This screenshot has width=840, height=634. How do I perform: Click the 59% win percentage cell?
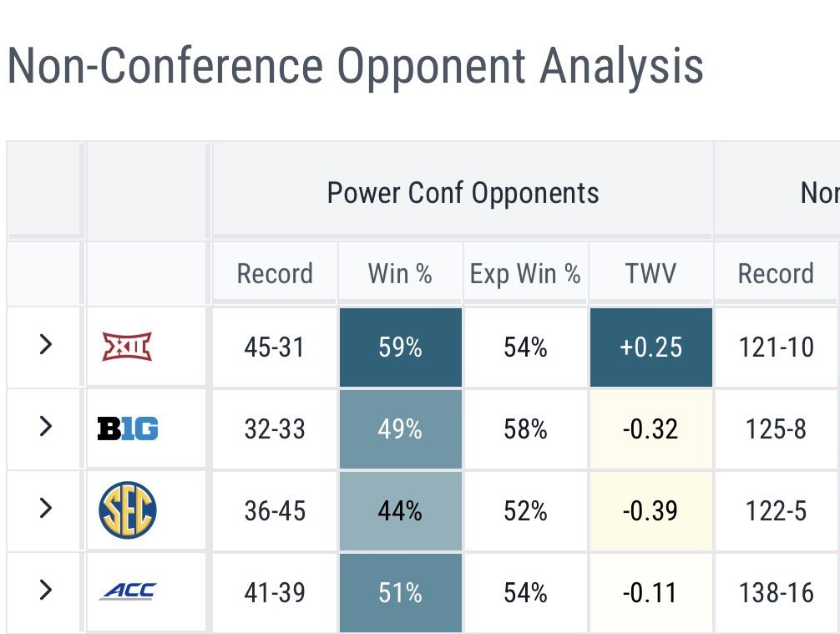[x=400, y=347]
